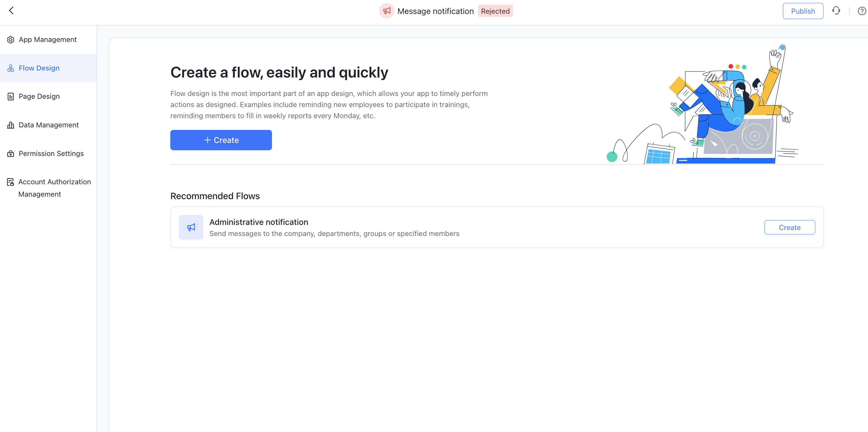The width and height of the screenshot is (868, 432).
Task: Click the Page Design document icon
Action: (10, 96)
